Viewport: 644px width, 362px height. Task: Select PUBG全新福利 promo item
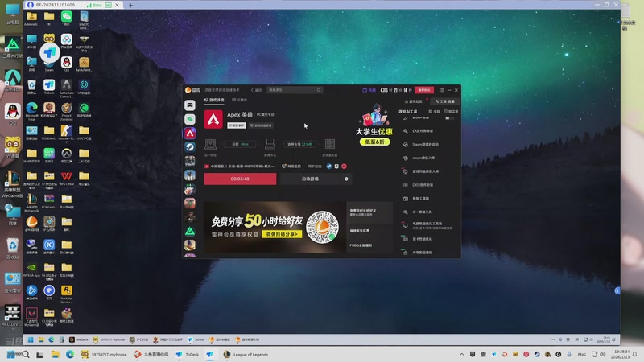(x=369, y=245)
